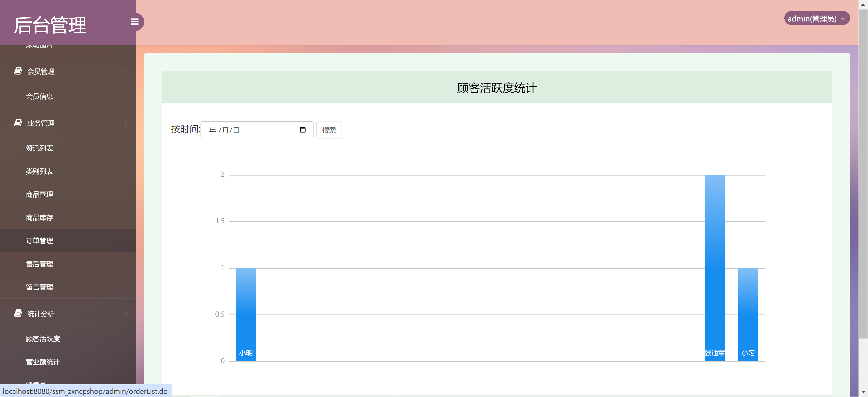
Task: Expand the 会员管理 section chevron
Action: coord(126,71)
